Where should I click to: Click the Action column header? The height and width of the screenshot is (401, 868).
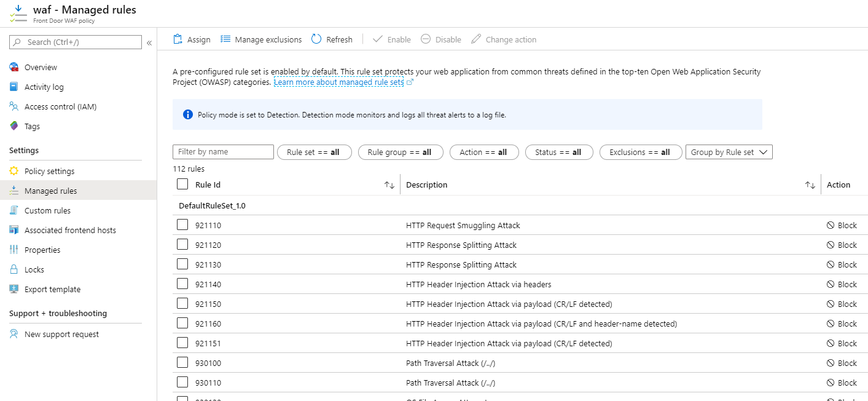coord(839,185)
